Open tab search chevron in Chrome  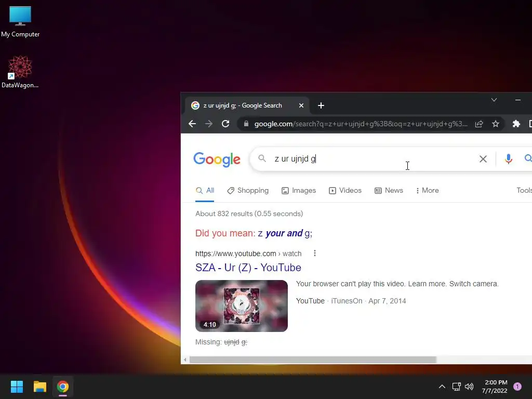[494, 100]
